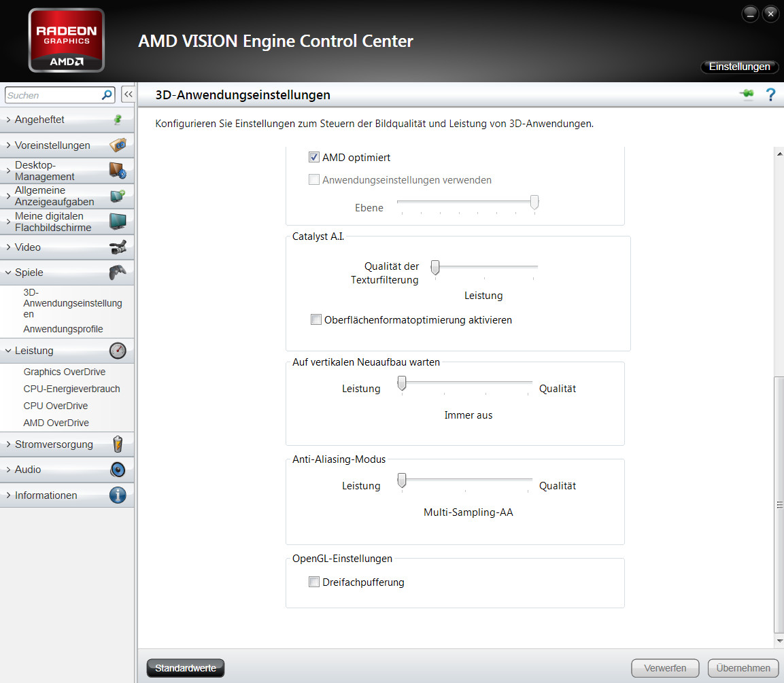Collapse the Leistung section
This screenshot has height=683, width=784.
pos(67,351)
